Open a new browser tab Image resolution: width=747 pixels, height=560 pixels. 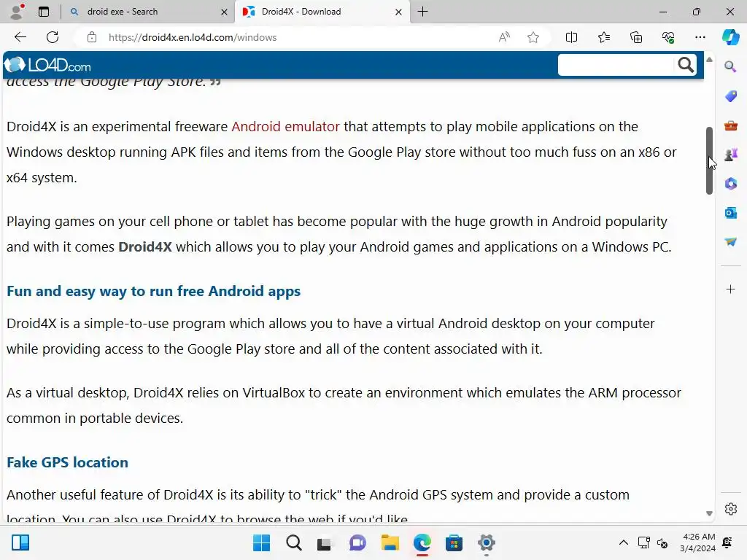422,12
